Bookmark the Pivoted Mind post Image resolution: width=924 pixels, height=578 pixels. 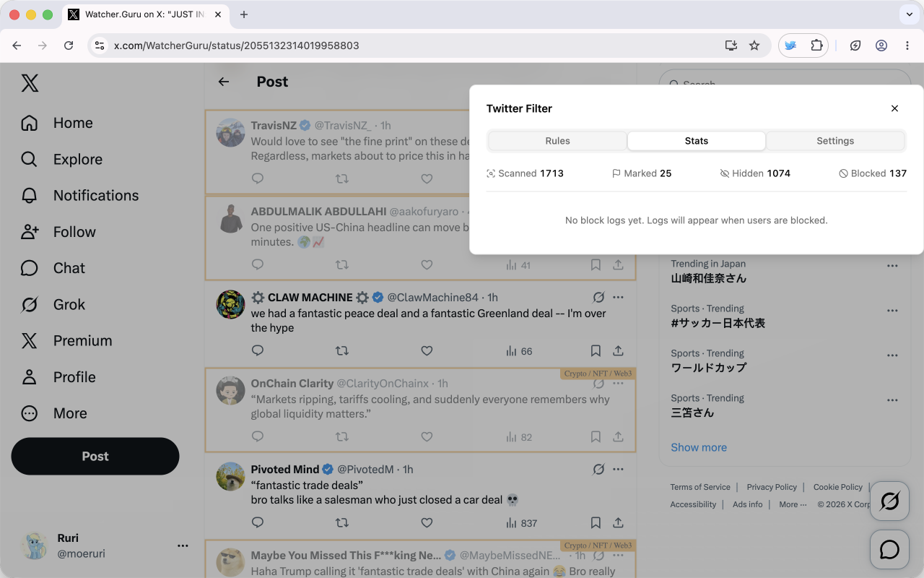pyautogui.click(x=596, y=522)
